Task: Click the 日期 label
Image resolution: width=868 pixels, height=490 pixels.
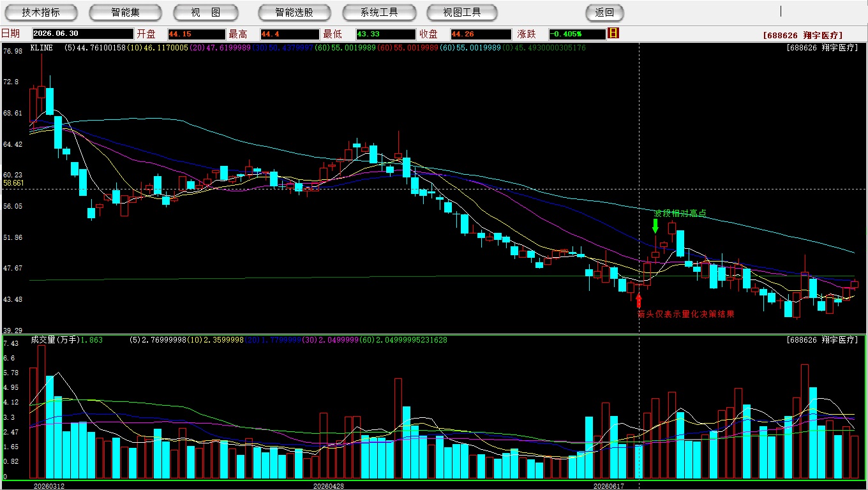Action: click(x=10, y=34)
